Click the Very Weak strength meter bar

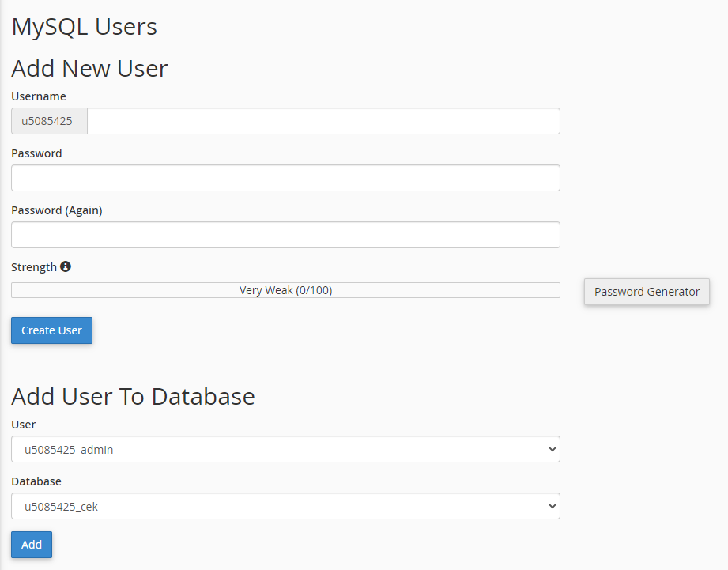(285, 290)
